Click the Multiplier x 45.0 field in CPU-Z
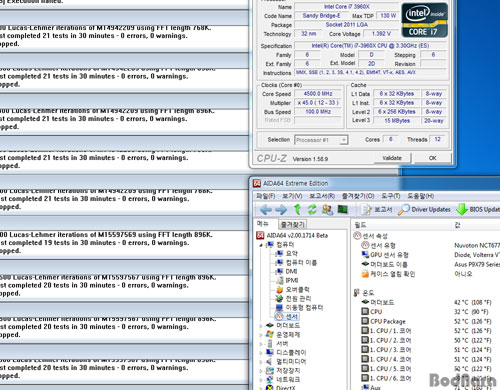This screenshot has height=390, width=500. (318, 103)
